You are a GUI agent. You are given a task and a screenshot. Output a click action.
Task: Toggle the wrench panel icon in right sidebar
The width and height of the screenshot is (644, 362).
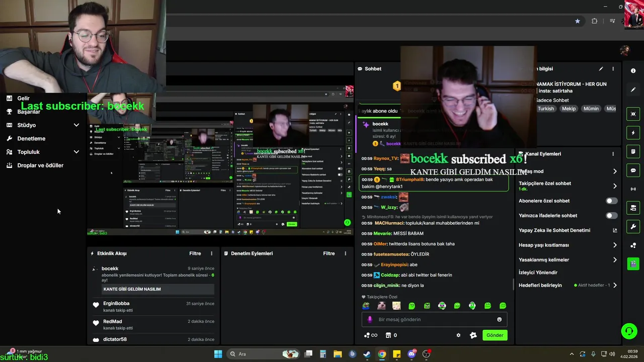(633, 226)
